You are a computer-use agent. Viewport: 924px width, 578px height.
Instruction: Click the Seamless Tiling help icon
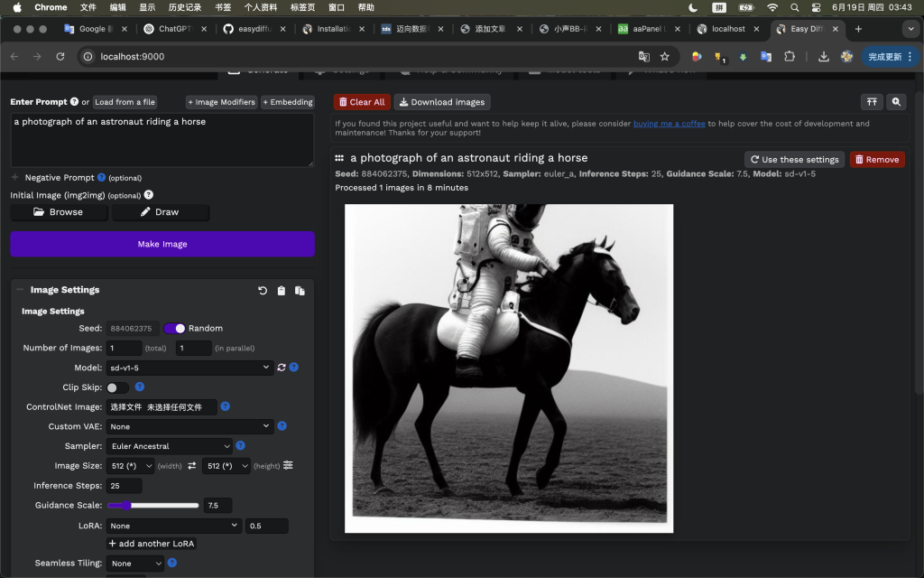(172, 563)
